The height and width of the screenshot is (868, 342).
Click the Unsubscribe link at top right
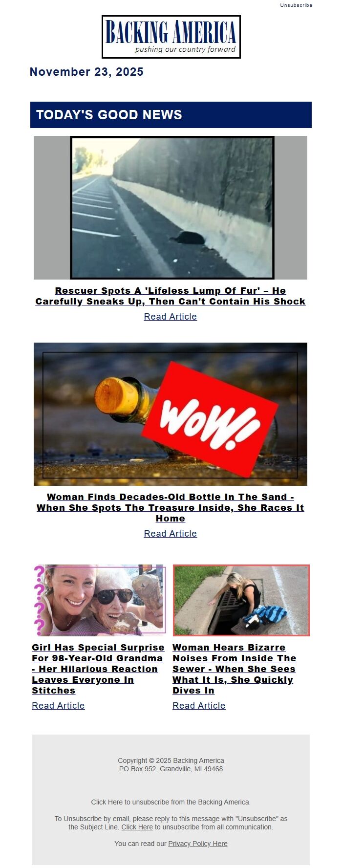pyautogui.click(x=296, y=5)
